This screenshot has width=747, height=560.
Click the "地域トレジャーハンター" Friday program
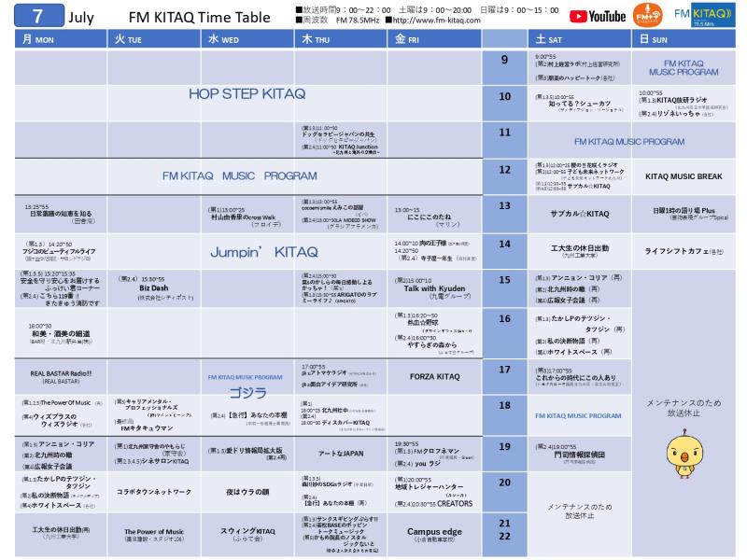[429, 487]
